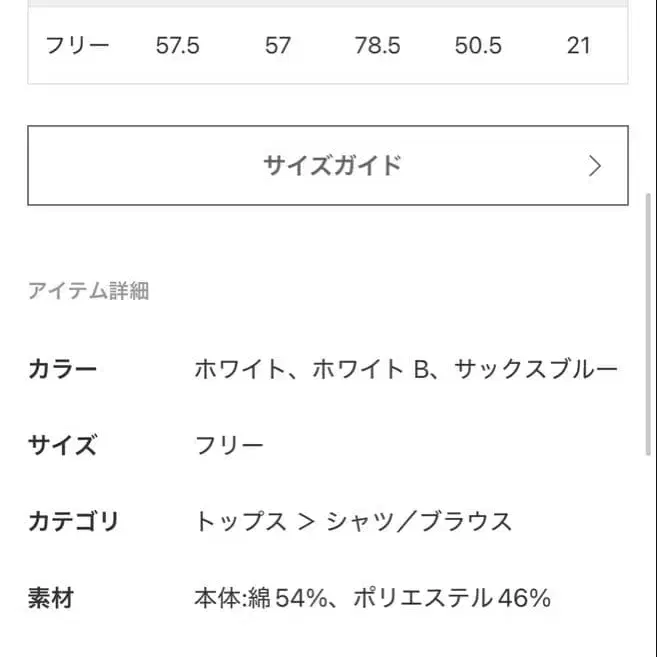Open the シャツ／ブラウス category link
The width and height of the screenshot is (657, 657).
coord(419,521)
